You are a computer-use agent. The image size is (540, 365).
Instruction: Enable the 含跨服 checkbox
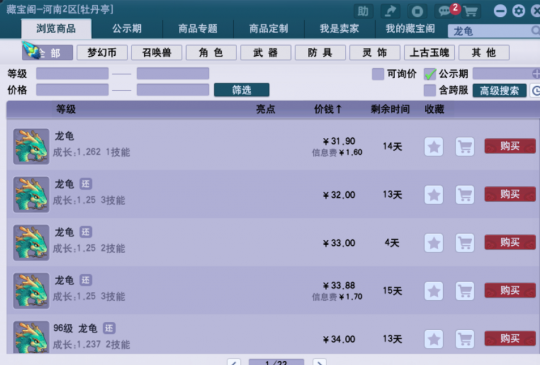430,90
